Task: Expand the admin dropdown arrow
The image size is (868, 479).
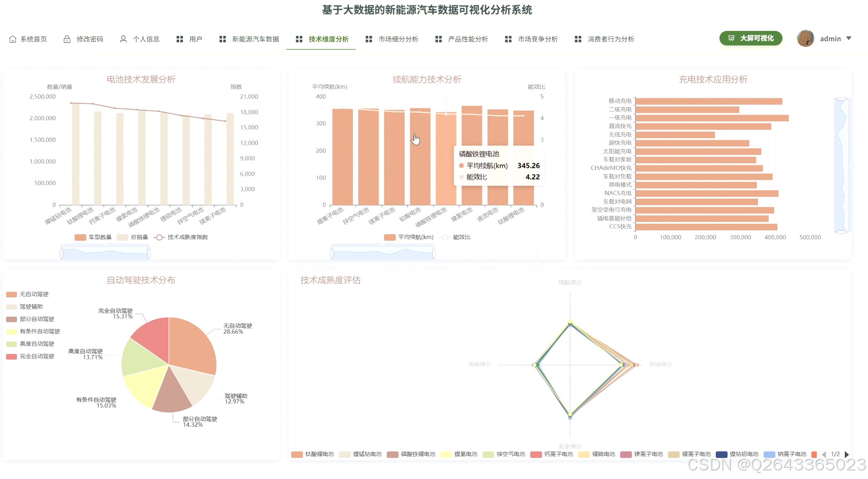Action: click(x=848, y=38)
